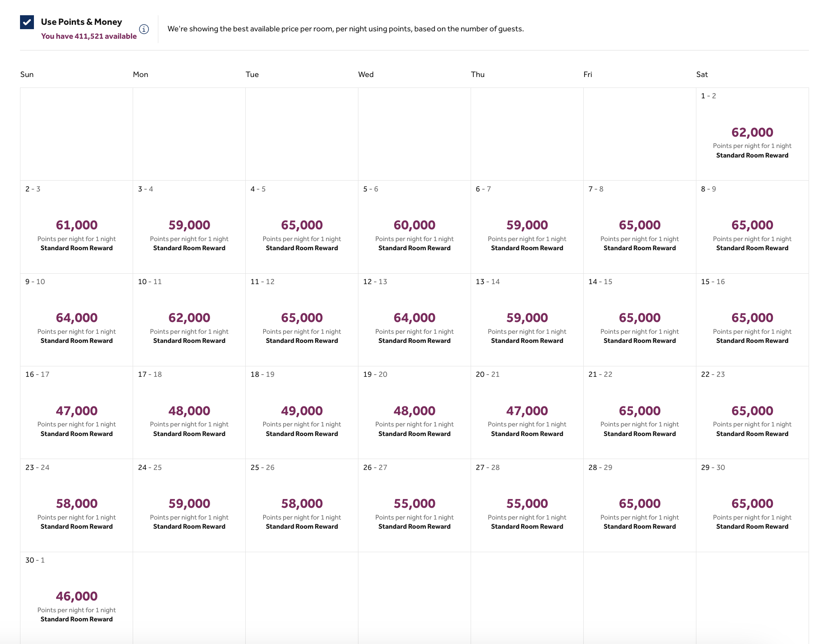The width and height of the screenshot is (816, 644).
Task: Choose the cheapest 47,000 points night on the 16th
Action: tap(77, 411)
